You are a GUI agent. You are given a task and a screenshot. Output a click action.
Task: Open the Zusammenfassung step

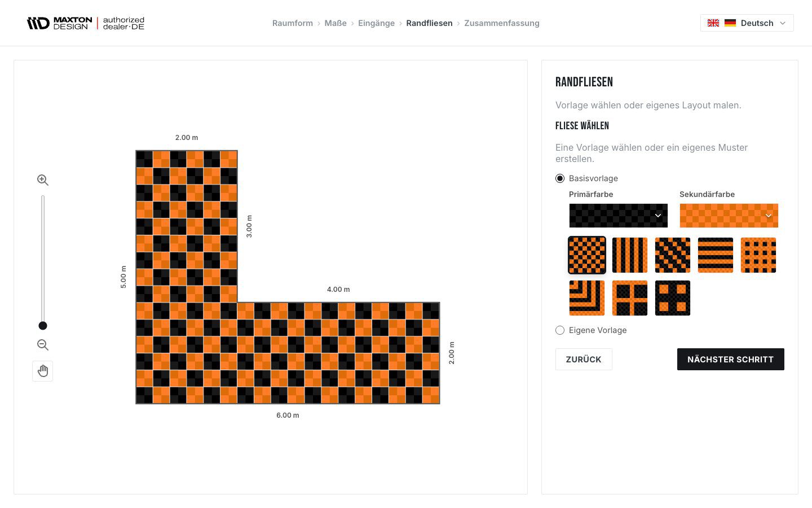pos(502,23)
